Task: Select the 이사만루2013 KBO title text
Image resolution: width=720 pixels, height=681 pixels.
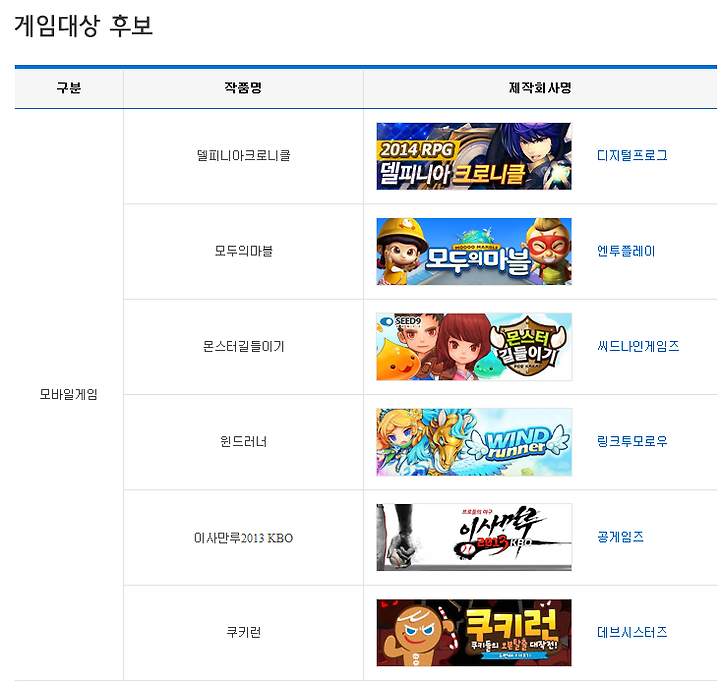Action: 244,538
